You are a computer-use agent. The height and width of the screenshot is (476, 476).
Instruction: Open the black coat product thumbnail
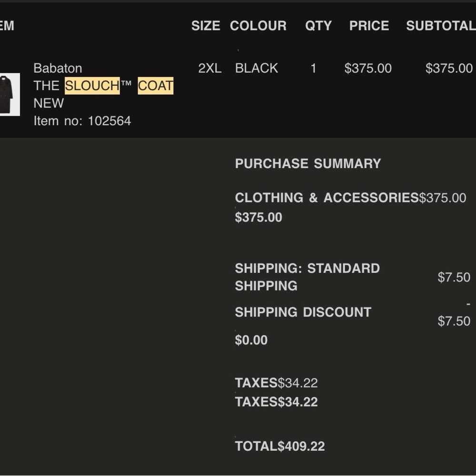10,94
